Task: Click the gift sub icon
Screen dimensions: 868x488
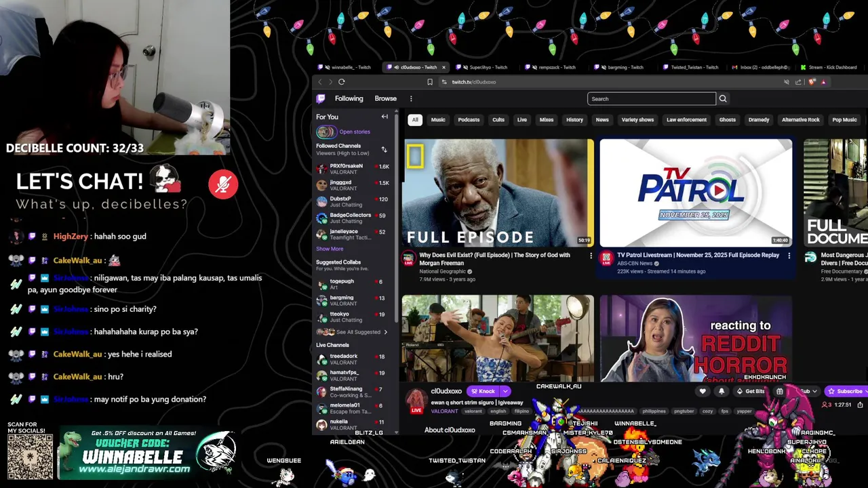Action: (x=780, y=391)
